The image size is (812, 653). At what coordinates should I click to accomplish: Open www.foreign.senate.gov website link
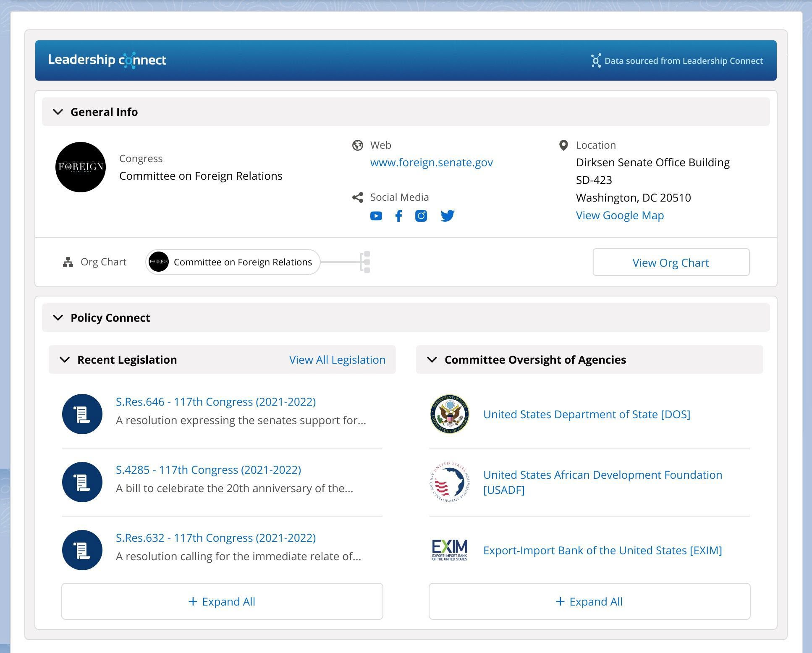click(432, 163)
